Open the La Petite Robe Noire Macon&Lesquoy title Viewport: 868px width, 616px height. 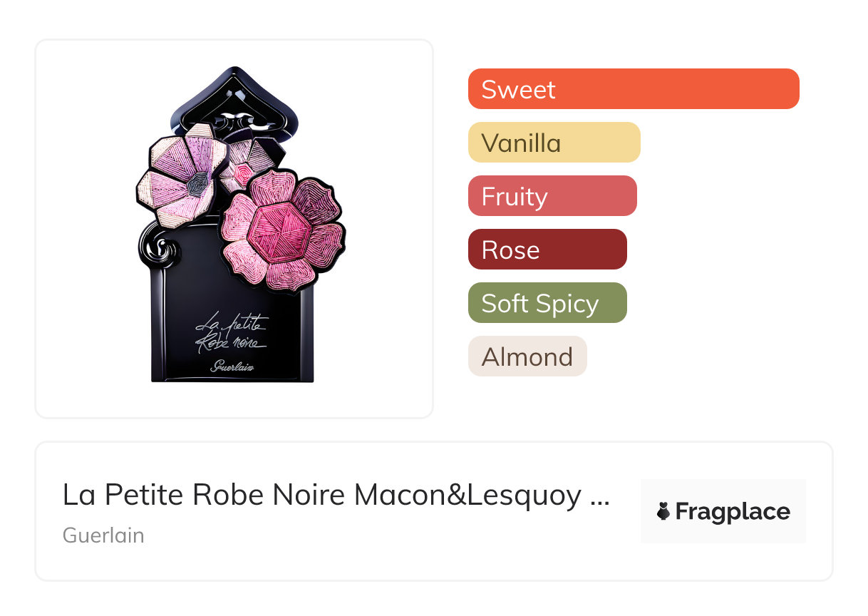[x=322, y=495]
